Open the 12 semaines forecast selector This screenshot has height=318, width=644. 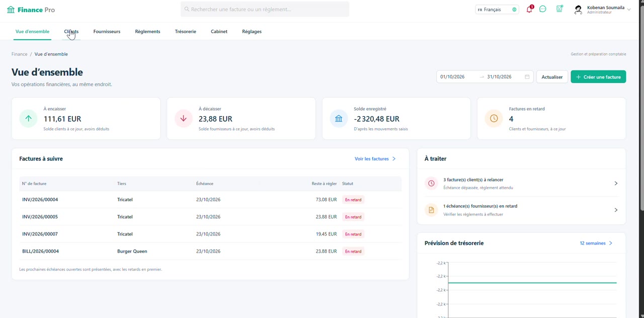coord(596,243)
